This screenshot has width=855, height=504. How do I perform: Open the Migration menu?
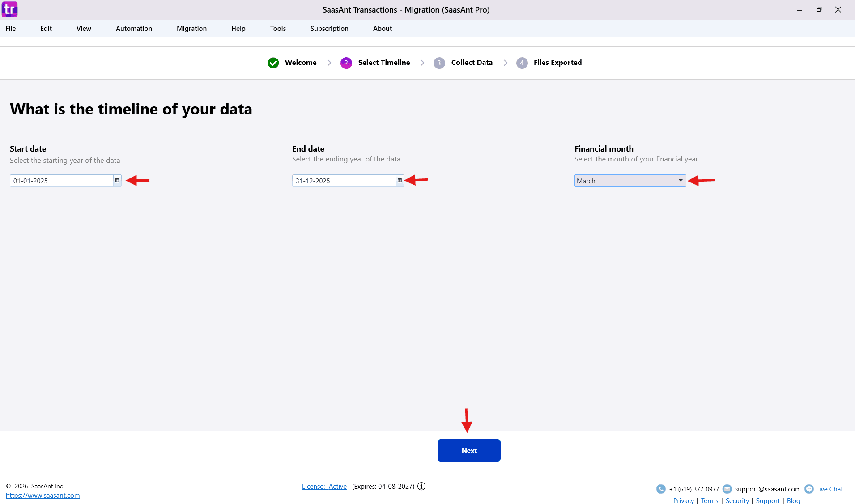coord(191,28)
